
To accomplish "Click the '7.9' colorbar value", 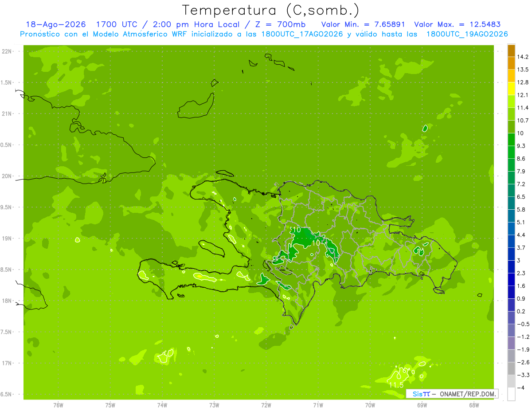I will click(x=522, y=171).
